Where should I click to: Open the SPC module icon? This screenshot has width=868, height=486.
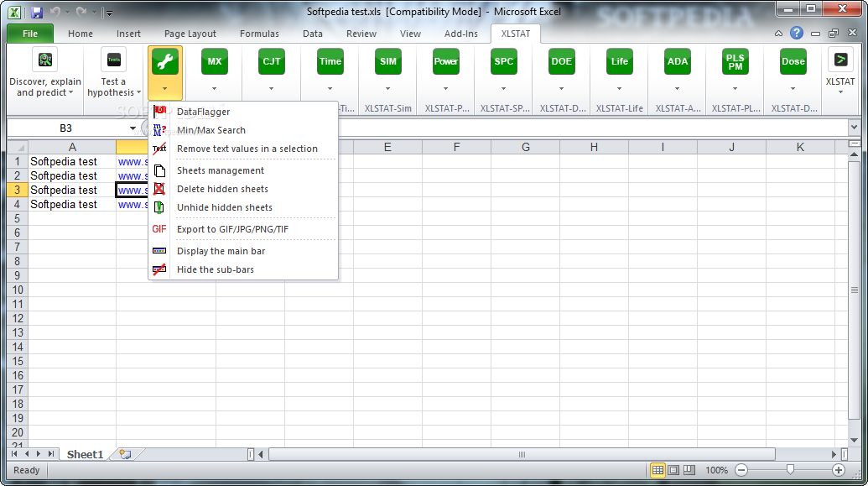coord(504,61)
